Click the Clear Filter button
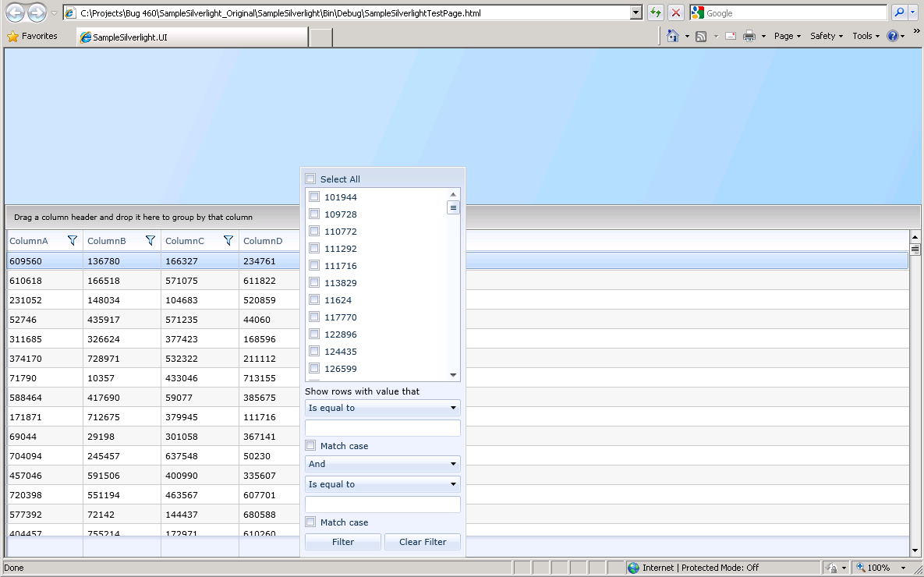 tap(423, 542)
